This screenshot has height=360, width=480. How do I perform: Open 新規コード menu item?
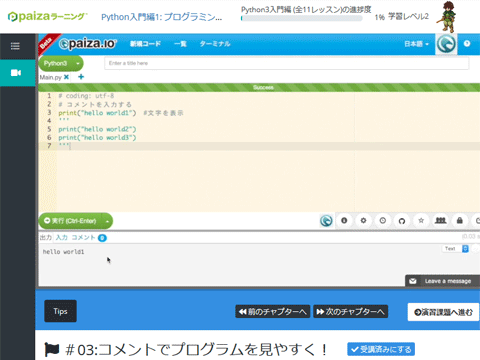click(145, 44)
